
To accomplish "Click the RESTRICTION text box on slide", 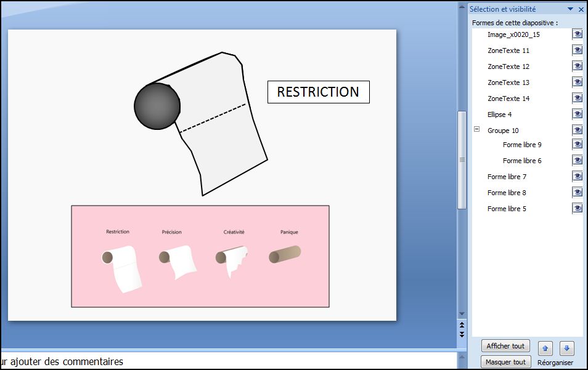I will point(319,92).
